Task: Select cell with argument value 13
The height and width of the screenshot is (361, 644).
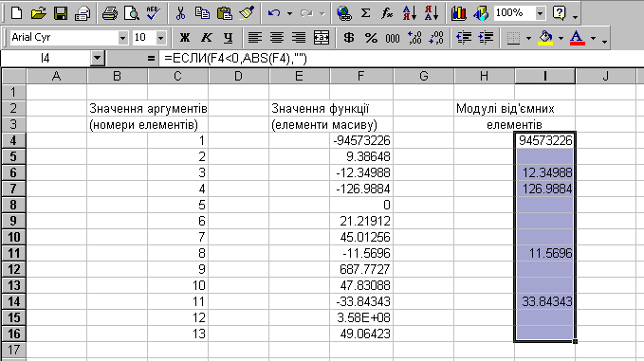Action: click(x=177, y=334)
